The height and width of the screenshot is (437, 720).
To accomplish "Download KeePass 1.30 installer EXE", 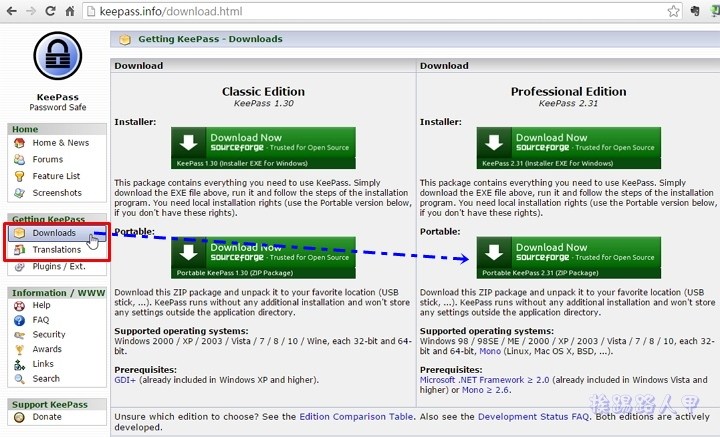I will [x=263, y=148].
